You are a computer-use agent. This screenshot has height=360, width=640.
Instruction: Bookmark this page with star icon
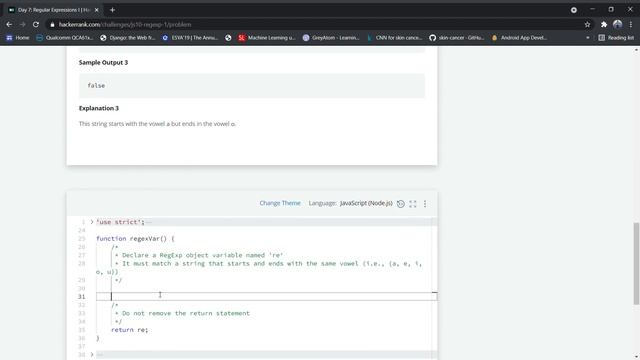tap(587, 24)
